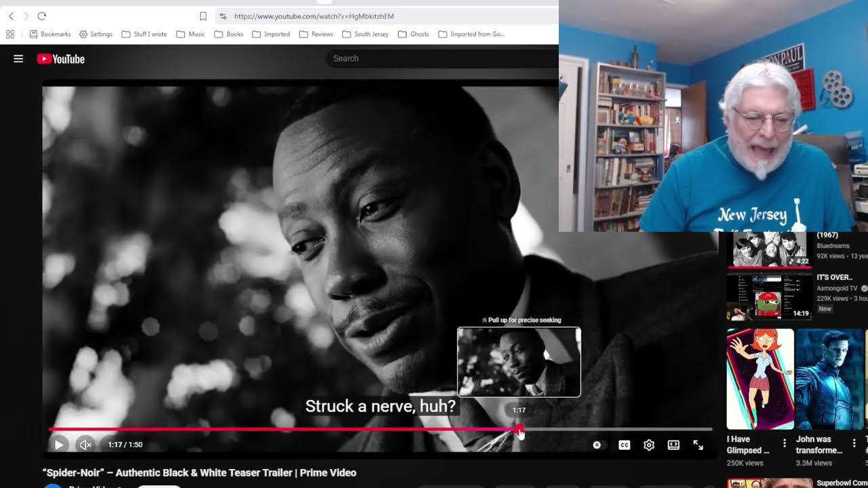Open the apps grid icon in bookmarks bar

tap(10, 34)
